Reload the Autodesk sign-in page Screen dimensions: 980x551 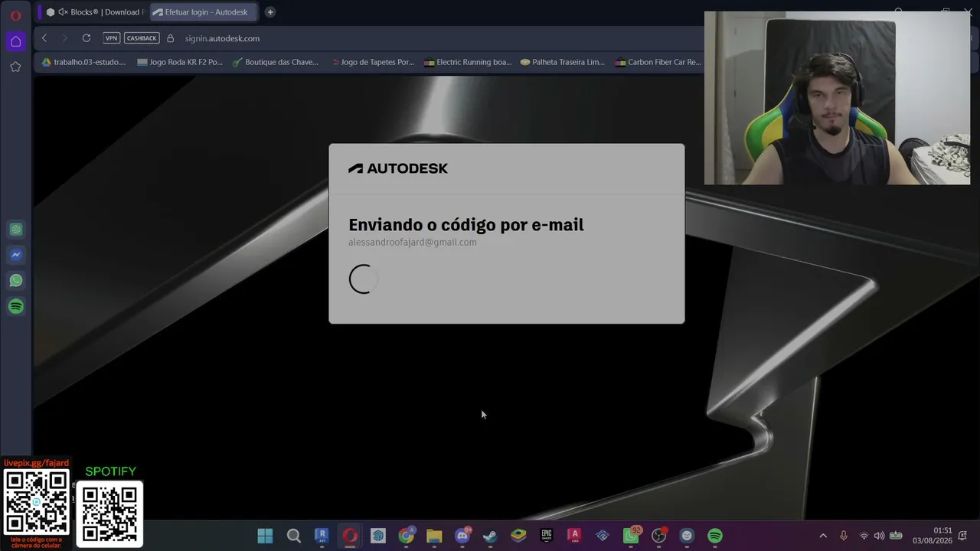coord(87,38)
